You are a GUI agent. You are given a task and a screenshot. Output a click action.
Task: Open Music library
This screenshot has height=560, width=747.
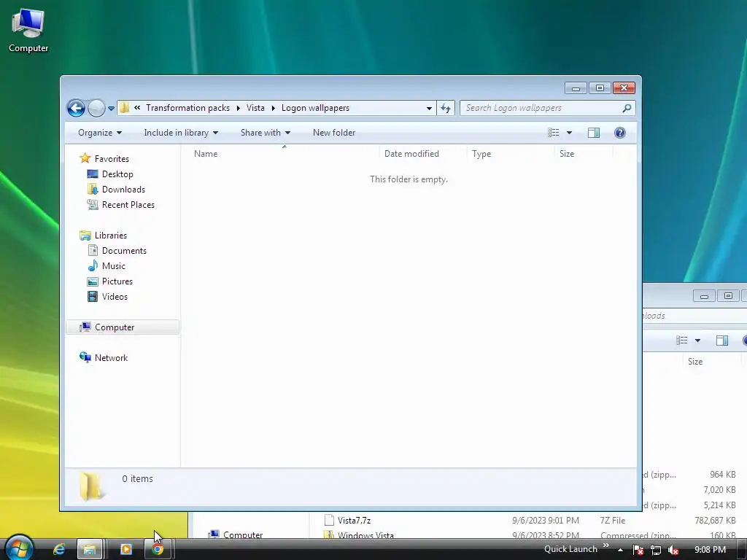[x=113, y=266]
